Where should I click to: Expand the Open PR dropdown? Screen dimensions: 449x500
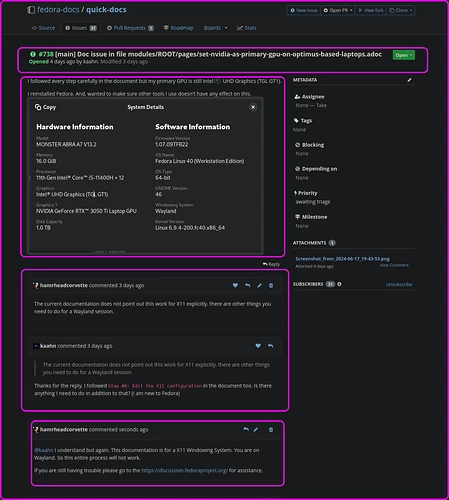(x=338, y=10)
